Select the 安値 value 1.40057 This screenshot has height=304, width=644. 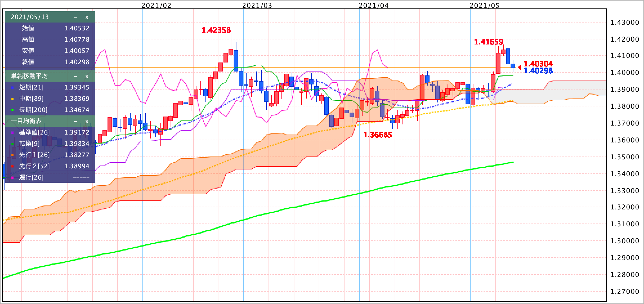77,51
